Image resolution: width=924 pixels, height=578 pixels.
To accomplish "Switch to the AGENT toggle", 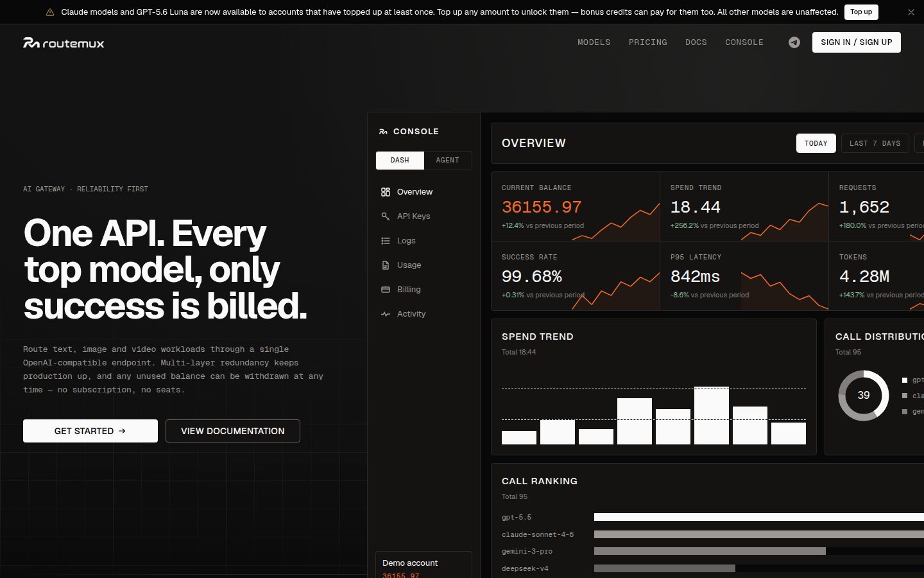I will (x=448, y=161).
